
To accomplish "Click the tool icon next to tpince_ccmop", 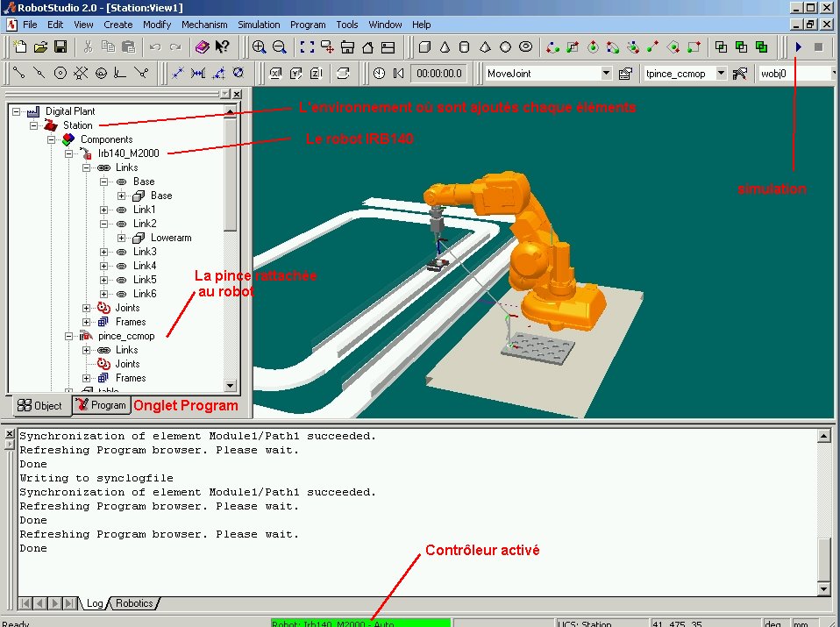I will pos(740,74).
